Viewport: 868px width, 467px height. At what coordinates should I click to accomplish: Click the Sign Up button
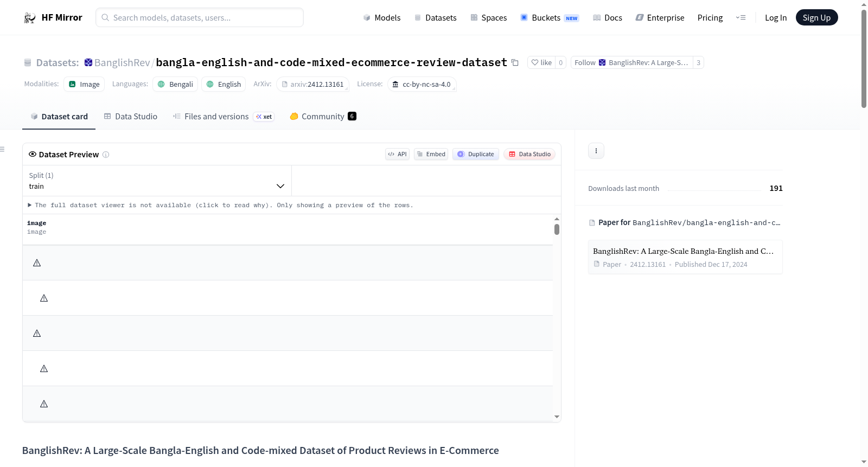(816, 18)
